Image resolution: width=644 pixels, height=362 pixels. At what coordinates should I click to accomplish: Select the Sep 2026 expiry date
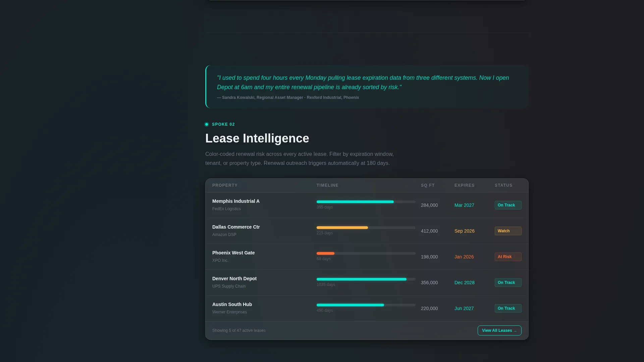465,231
